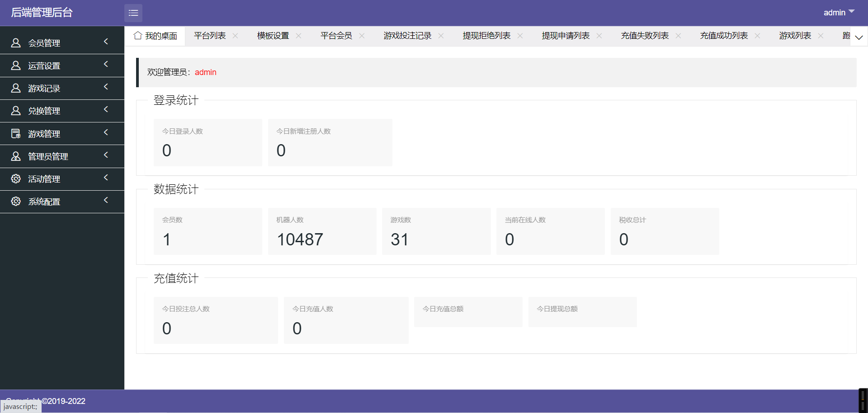Image resolution: width=868 pixels, height=413 pixels.
Task: Close the 平台列表 tab
Action: (236, 36)
